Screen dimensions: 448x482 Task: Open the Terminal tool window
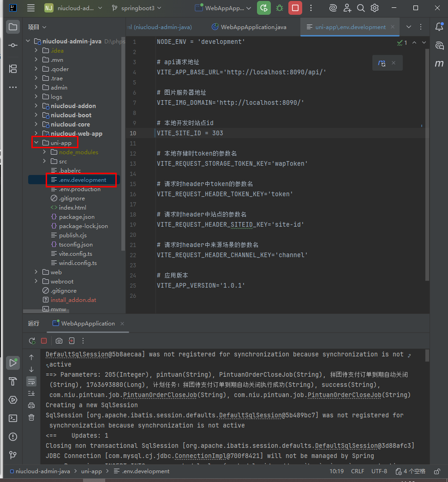(x=13, y=418)
